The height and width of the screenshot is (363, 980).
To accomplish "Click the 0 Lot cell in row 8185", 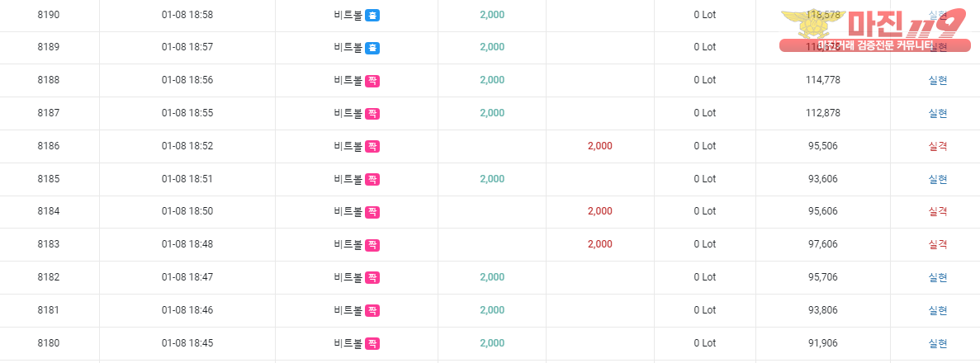I will pyautogui.click(x=705, y=179).
